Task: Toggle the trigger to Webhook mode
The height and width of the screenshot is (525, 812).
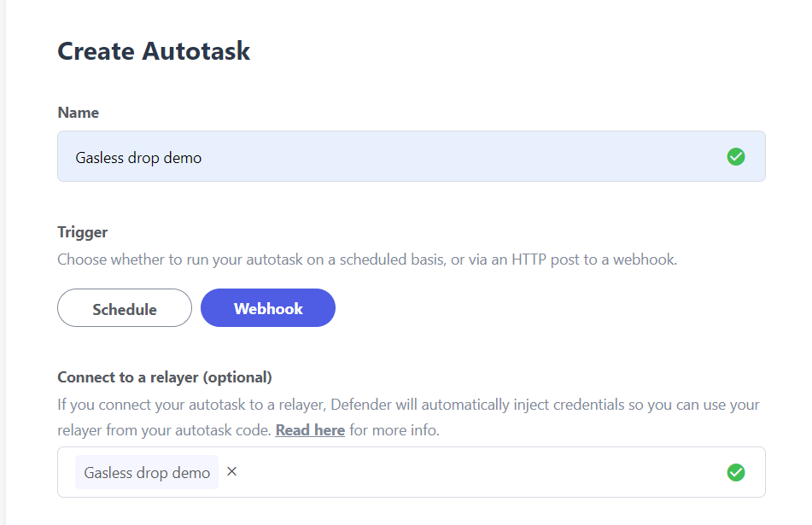Action: tap(267, 307)
